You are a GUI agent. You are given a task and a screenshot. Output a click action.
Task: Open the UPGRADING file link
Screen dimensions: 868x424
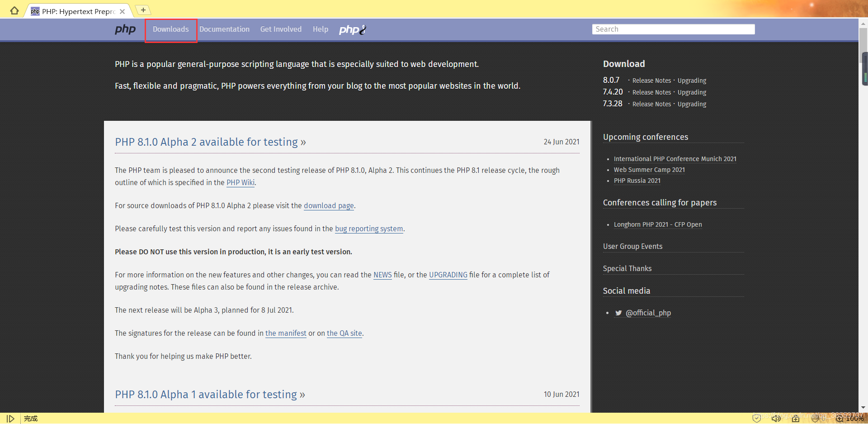click(x=448, y=275)
